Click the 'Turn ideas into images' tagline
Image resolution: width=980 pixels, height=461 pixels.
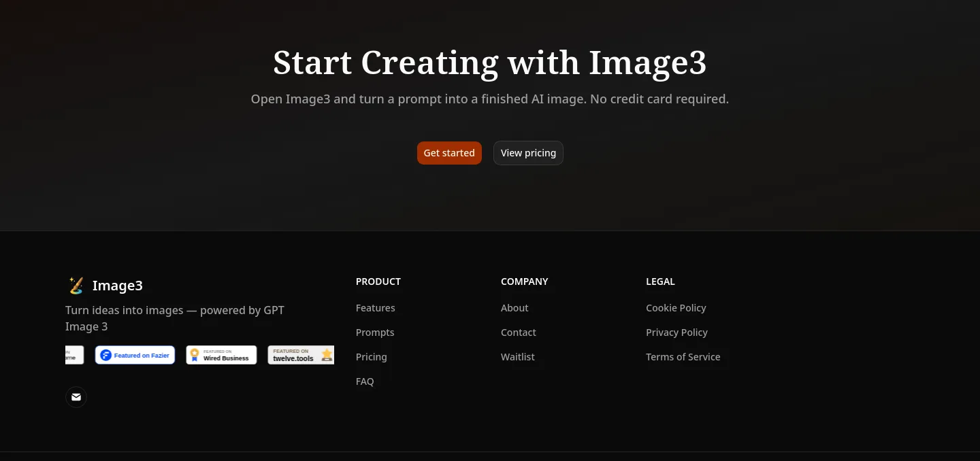175,318
